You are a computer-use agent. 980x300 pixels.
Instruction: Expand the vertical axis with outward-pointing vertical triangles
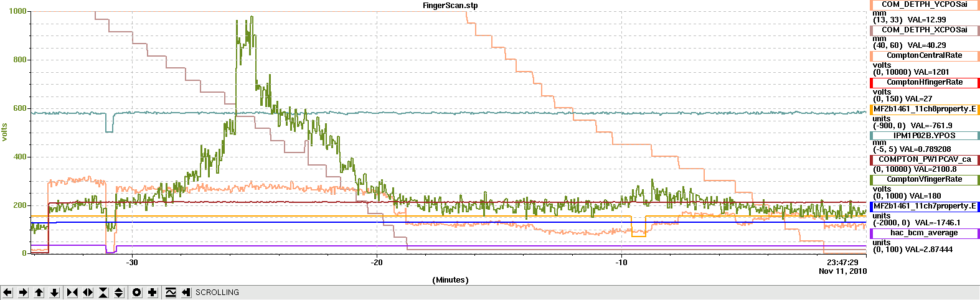119,293
